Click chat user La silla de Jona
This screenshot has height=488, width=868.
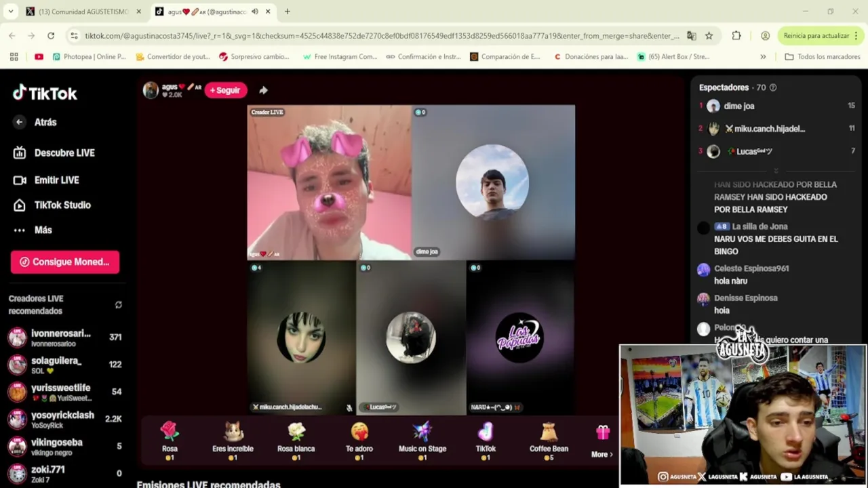[x=759, y=226]
